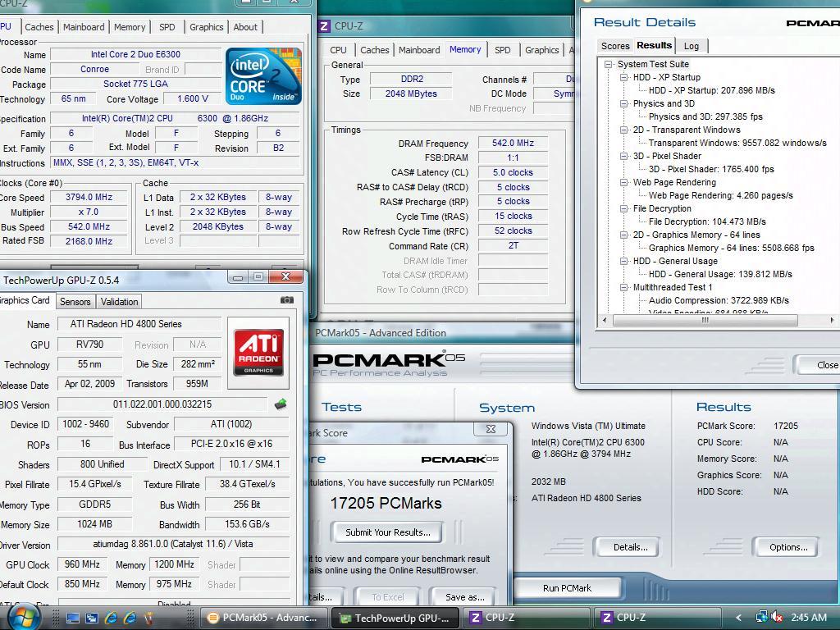Screen dimensions: 840x630
Task: Click To Excel button in score dialog
Action: [388, 597]
